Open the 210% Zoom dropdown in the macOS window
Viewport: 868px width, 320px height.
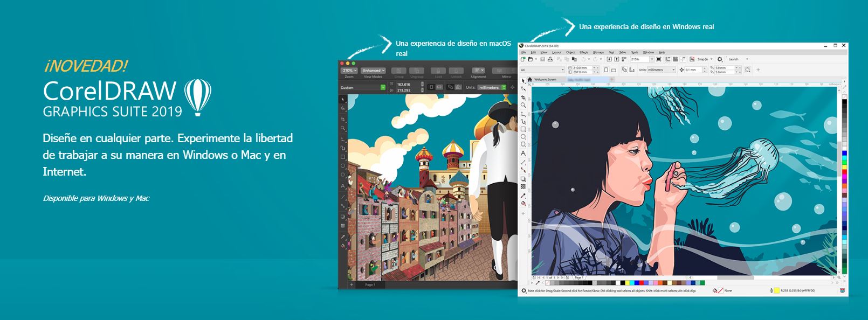tap(349, 71)
